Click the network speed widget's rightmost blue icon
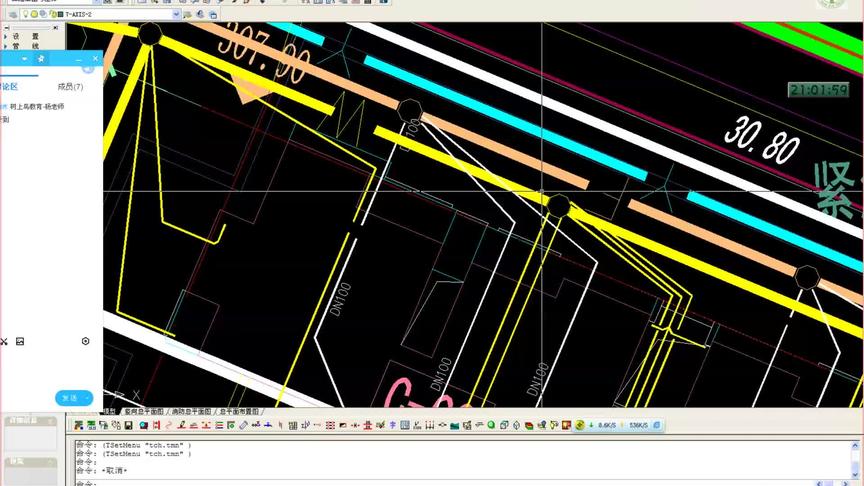 656,425
